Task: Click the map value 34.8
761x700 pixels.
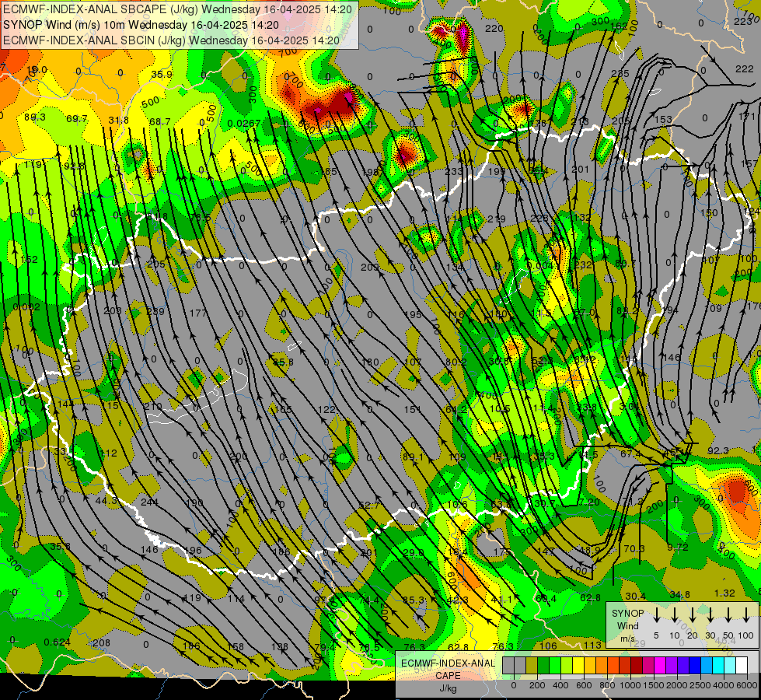Action: click(x=679, y=594)
